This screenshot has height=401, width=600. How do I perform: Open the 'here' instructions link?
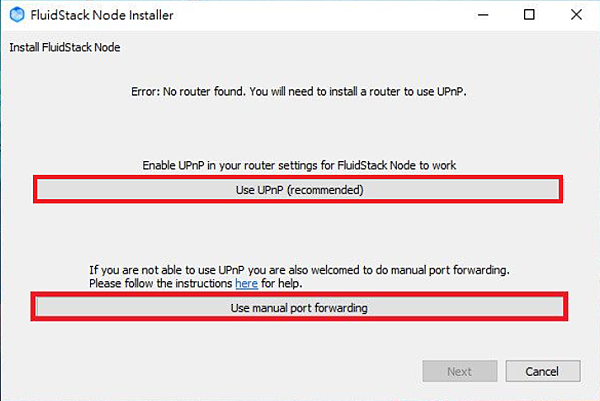246,284
